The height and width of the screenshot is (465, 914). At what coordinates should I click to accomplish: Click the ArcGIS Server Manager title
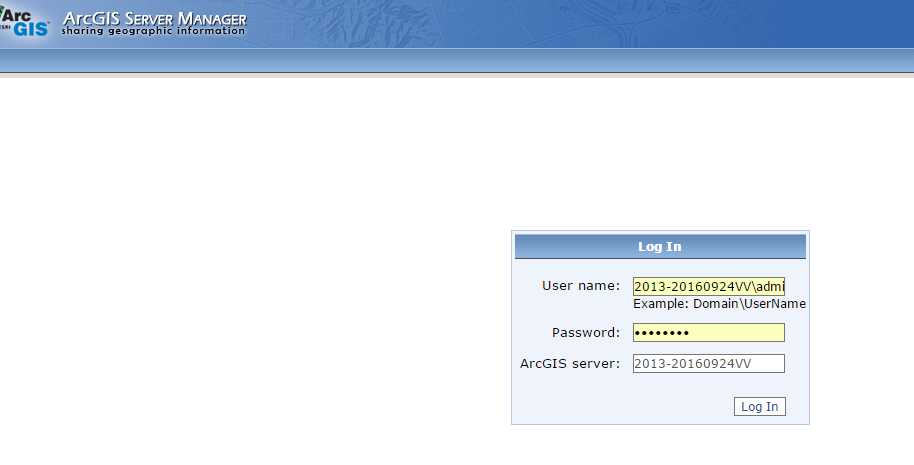tap(154, 19)
